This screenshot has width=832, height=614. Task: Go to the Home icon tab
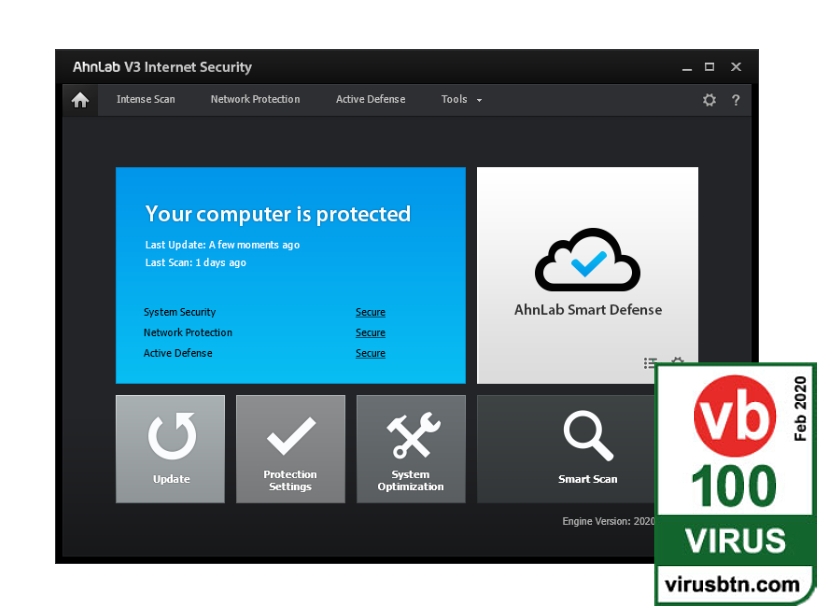click(80, 100)
